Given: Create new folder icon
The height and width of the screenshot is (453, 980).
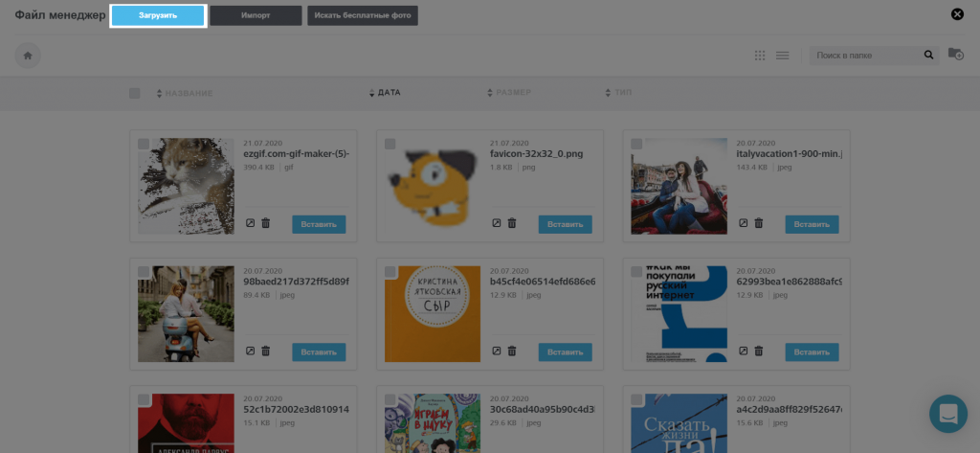Looking at the screenshot, I should click(x=956, y=54).
